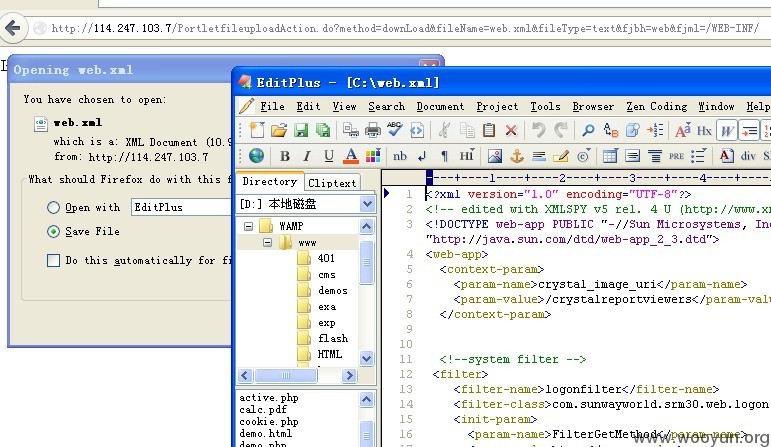Screen dimensions: 771x447
Task: Collapse the WAMP folder in the directory tree
Action: tap(249, 226)
